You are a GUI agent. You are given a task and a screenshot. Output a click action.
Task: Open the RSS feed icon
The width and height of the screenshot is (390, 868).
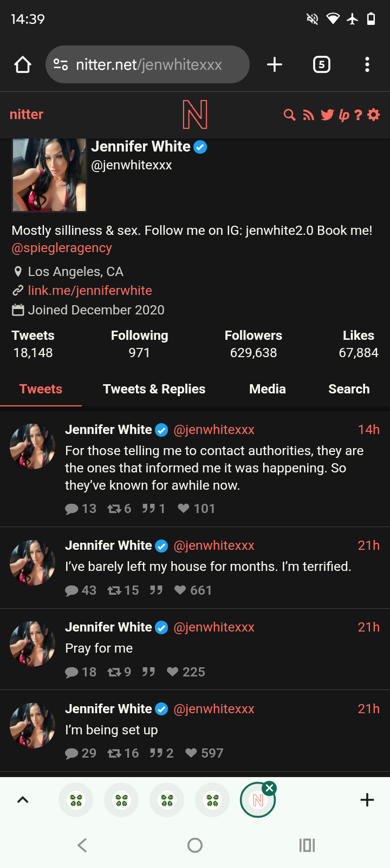308,115
